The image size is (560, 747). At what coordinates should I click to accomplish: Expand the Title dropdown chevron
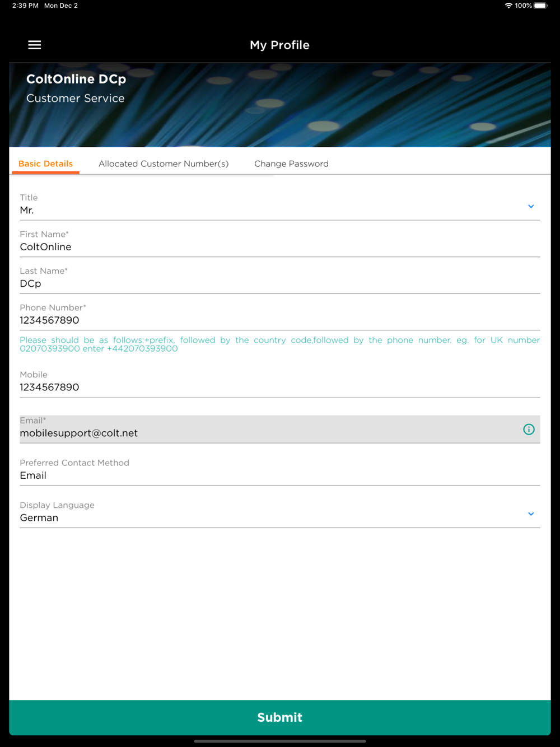tap(531, 207)
